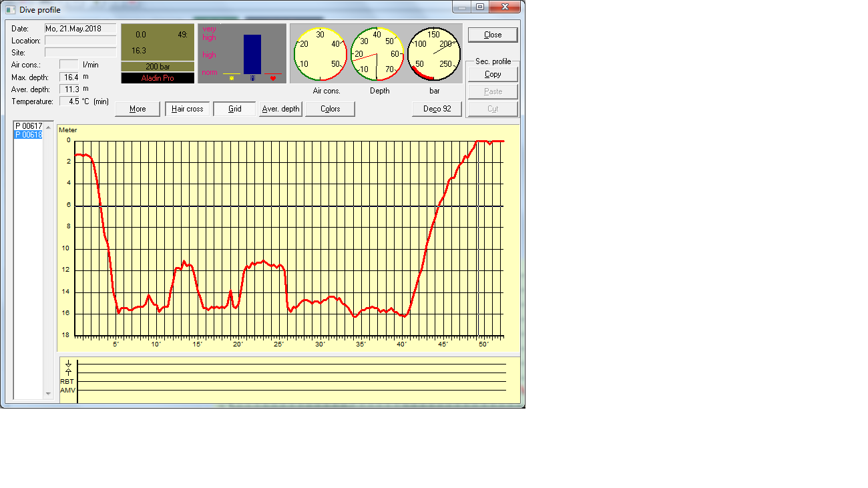
Task: Click the Date field showing 21.May.2018
Action: (x=80, y=29)
